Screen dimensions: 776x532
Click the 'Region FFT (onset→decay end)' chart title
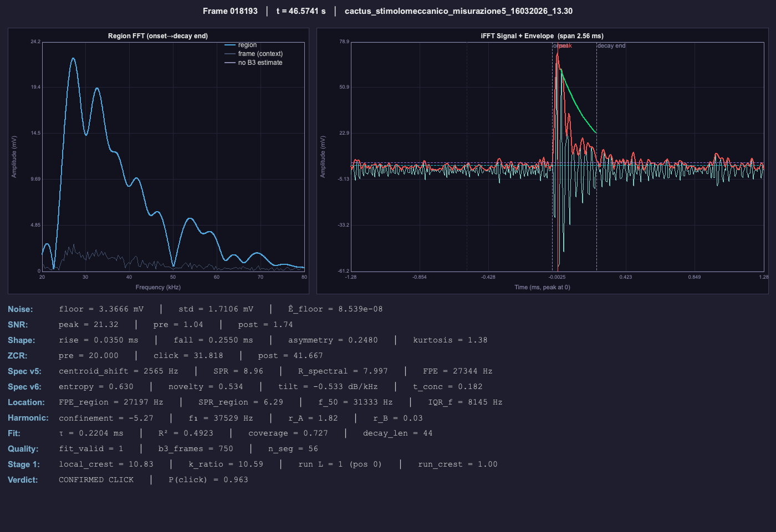click(158, 36)
